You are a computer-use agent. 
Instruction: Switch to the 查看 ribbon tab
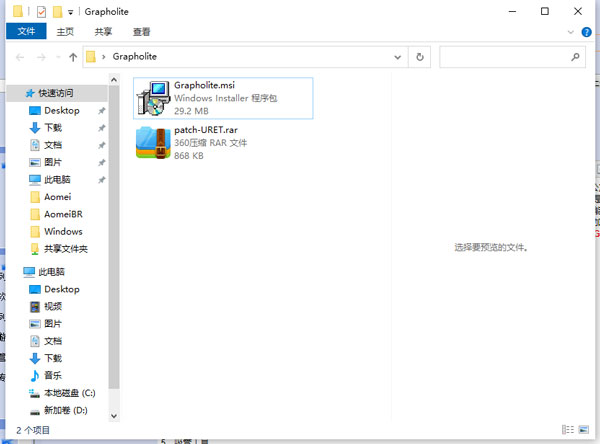pos(142,32)
